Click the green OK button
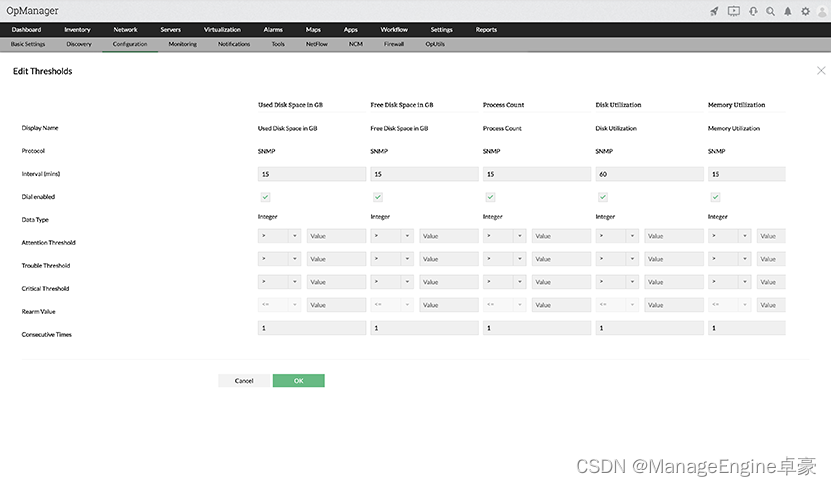This screenshot has height=486, width=831. pos(298,381)
